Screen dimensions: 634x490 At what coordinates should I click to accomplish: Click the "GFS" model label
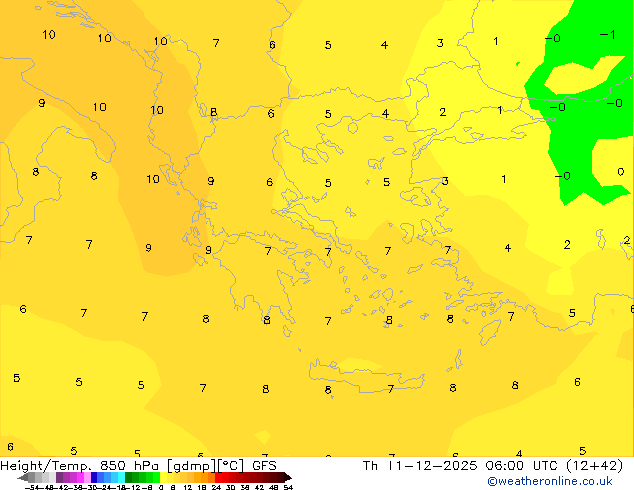pos(264,466)
